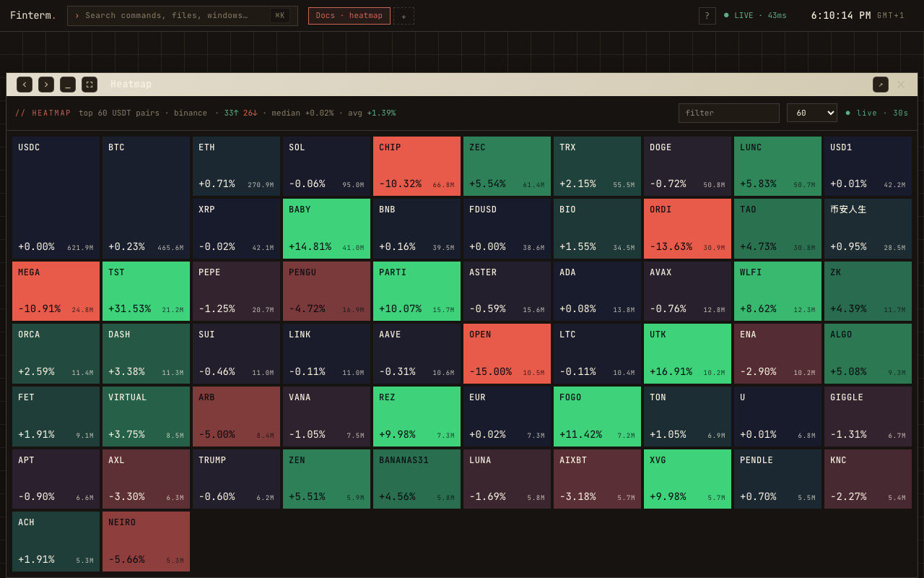Image resolution: width=924 pixels, height=578 pixels.
Task: Select the ASTER tile
Action: point(507,291)
